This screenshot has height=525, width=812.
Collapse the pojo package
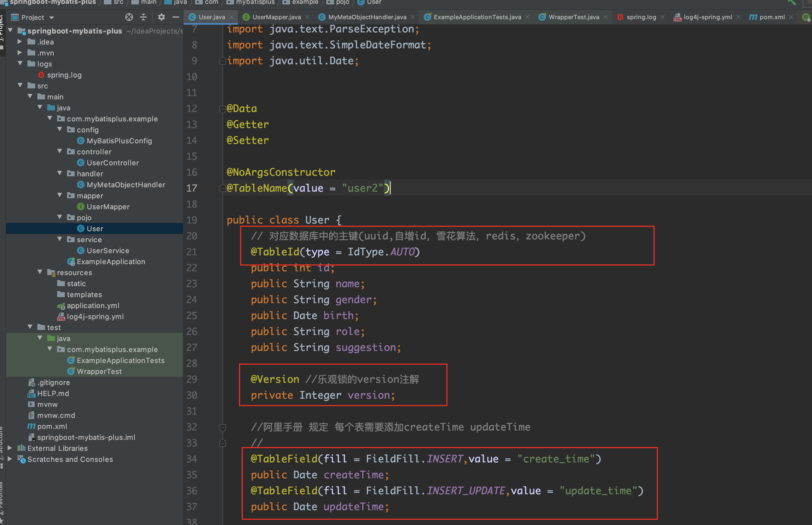coord(60,217)
